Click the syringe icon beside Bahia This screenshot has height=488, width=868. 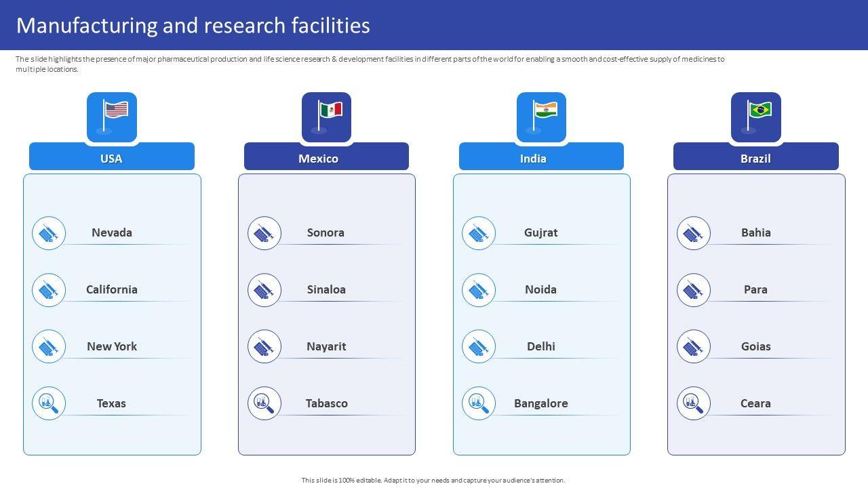point(693,233)
